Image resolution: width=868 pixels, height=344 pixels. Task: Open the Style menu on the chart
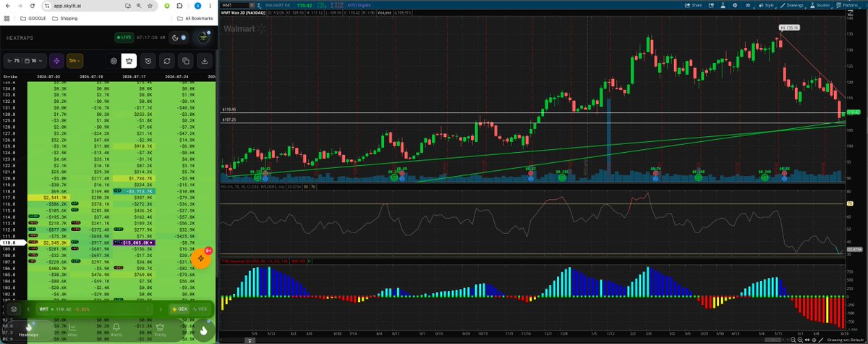[768, 4]
